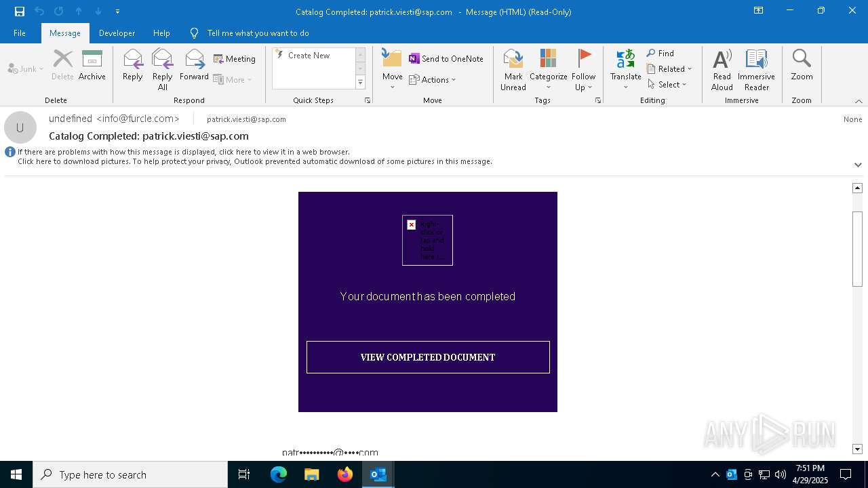Image resolution: width=868 pixels, height=488 pixels.
Task: Click the sender avatar circle labeled U
Action: [x=20, y=127]
